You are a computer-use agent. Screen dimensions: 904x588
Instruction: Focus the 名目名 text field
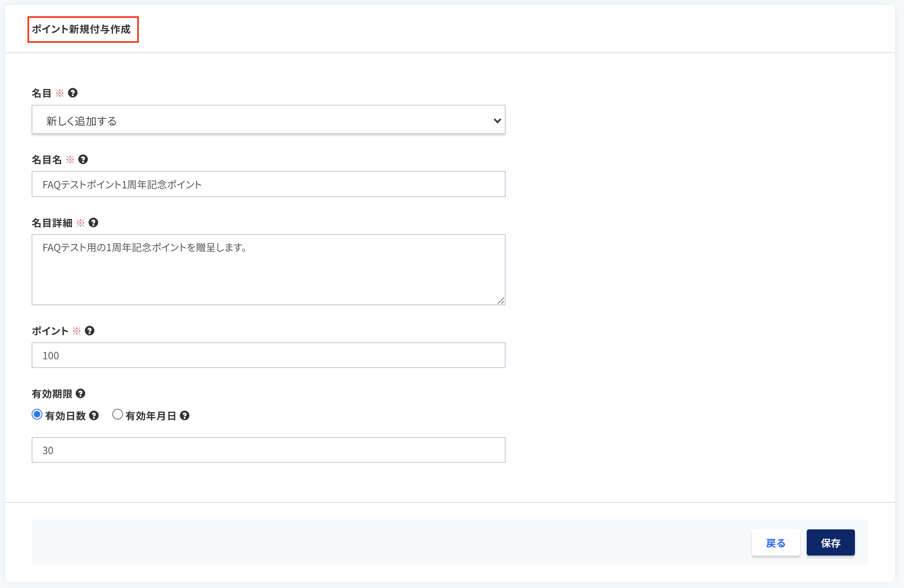[269, 184]
